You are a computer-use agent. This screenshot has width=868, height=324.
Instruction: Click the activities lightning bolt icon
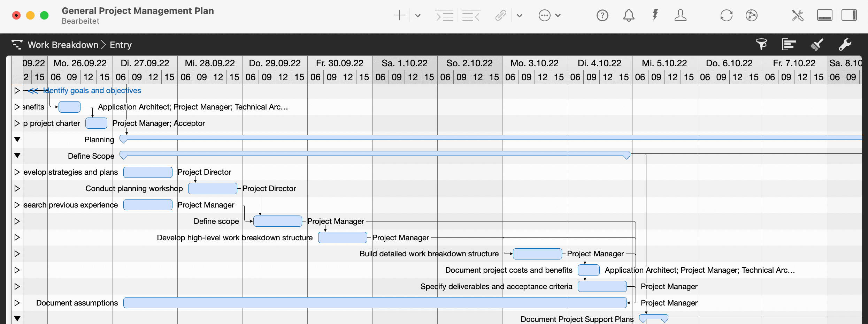pyautogui.click(x=654, y=15)
